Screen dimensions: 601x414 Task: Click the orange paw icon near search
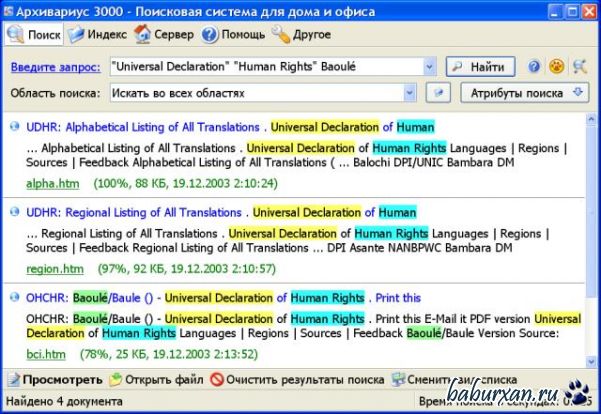557,67
